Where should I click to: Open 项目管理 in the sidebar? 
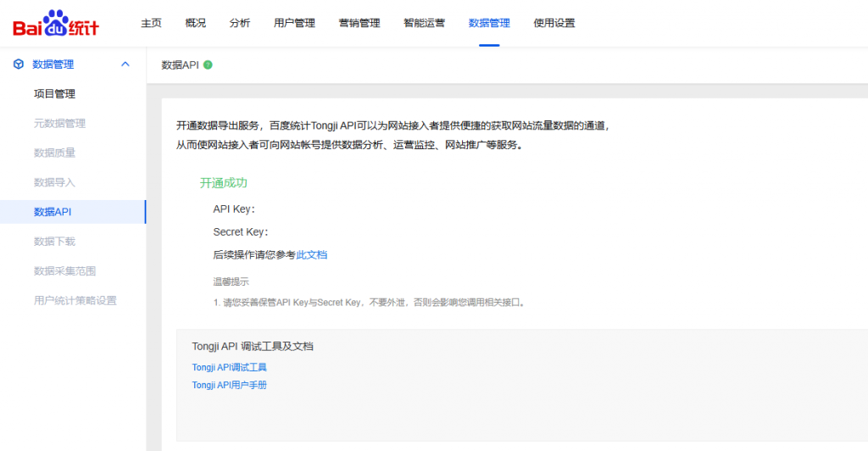click(x=54, y=94)
